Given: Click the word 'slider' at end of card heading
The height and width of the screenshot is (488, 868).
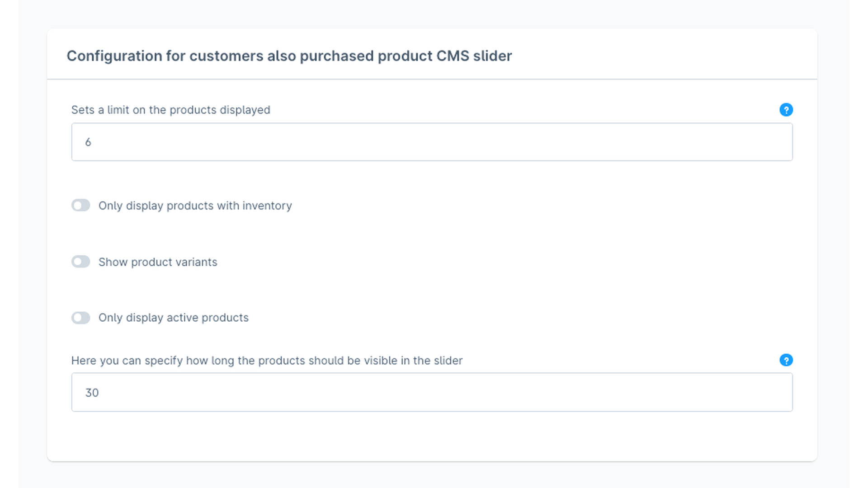Looking at the screenshot, I should click(x=492, y=56).
